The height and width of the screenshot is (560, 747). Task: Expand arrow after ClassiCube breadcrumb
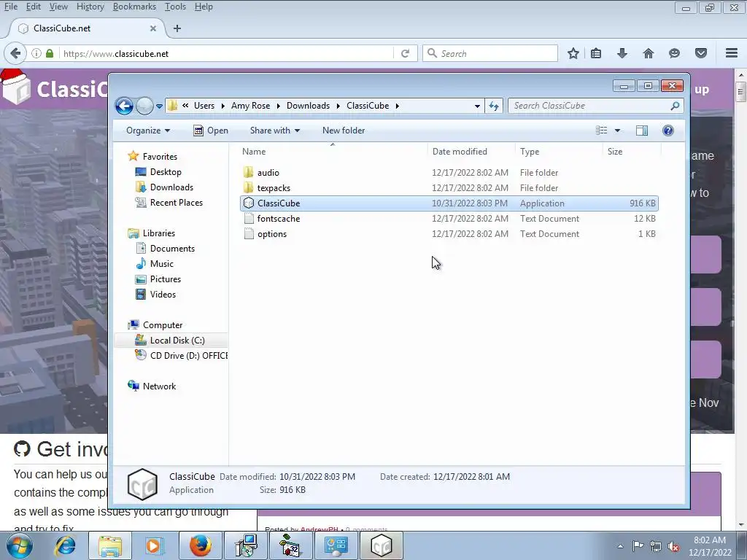397,106
